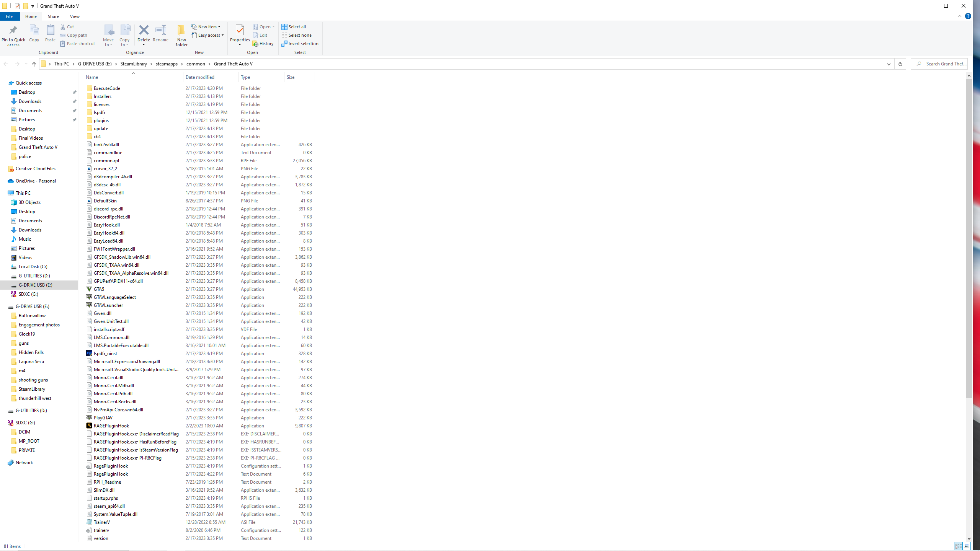Click the New folder icon

[x=181, y=31]
